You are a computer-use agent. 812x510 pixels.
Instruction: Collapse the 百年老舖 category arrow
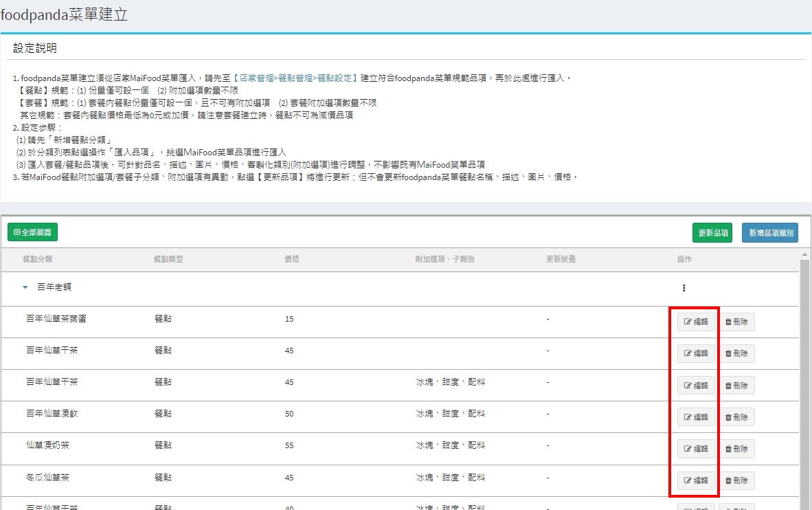(x=25, y=288)
